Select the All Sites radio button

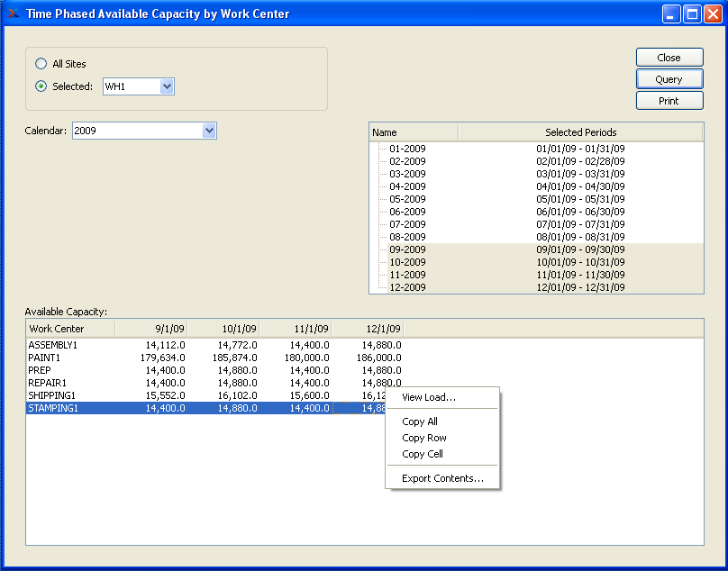(x=41, y=64)
